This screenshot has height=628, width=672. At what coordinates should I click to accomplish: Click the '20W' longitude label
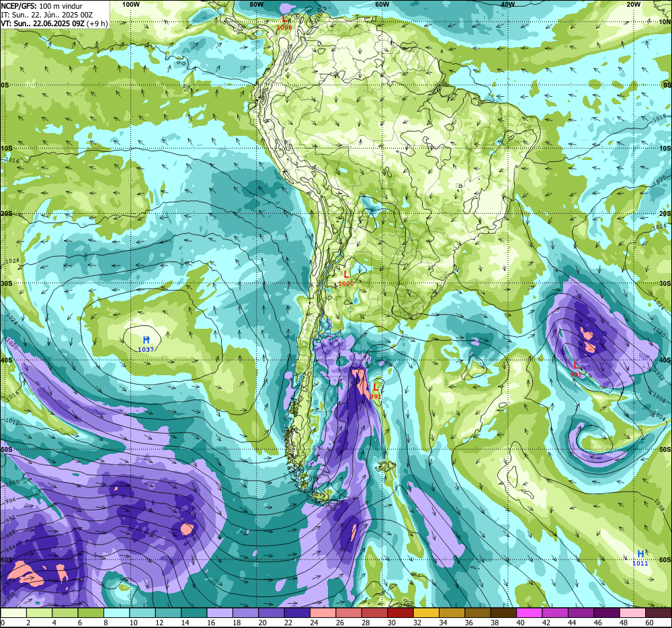coord(634,4)
